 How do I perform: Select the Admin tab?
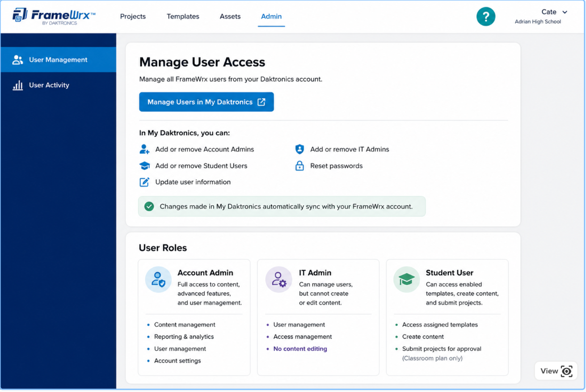pyautogui.click(x=271, y=17)
